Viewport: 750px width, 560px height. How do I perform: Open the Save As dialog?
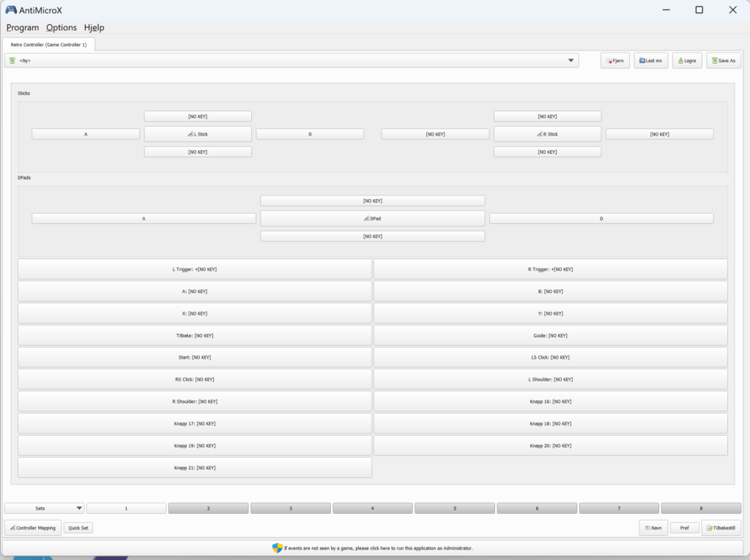723,61
